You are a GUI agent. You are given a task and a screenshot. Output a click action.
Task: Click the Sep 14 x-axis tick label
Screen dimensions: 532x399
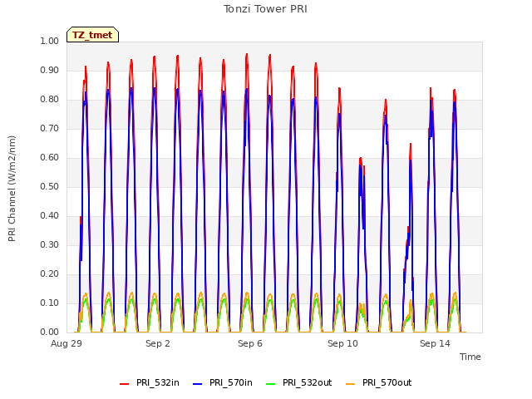point(435,343)
